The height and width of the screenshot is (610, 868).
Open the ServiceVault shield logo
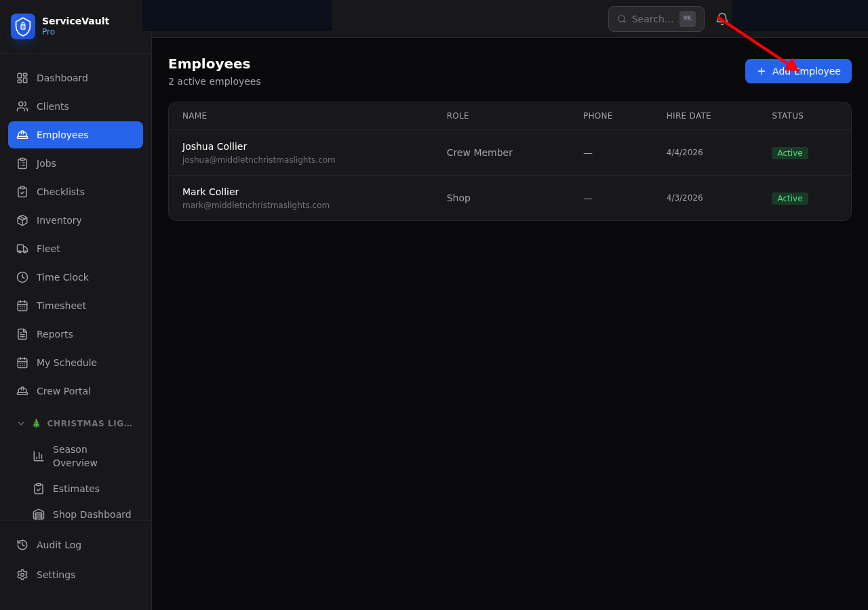coord(22,26)
